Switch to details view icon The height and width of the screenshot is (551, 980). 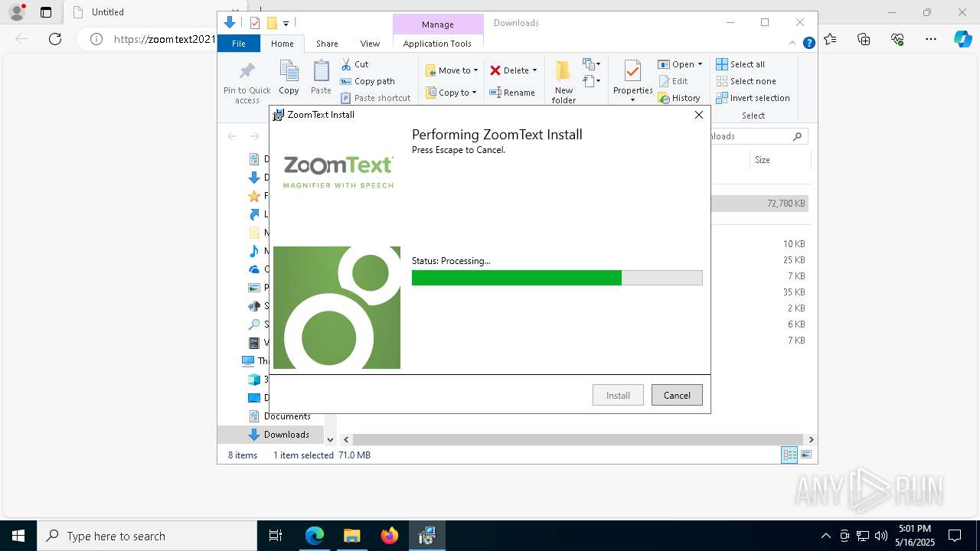[789, 455]
